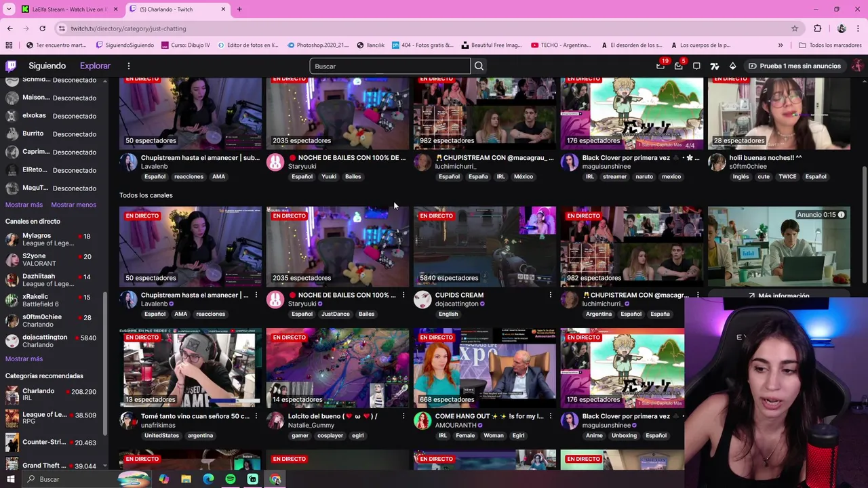Bookmark this page with the star icon
The height and width of the screenshot is (488, 868).
pos(795,28)
